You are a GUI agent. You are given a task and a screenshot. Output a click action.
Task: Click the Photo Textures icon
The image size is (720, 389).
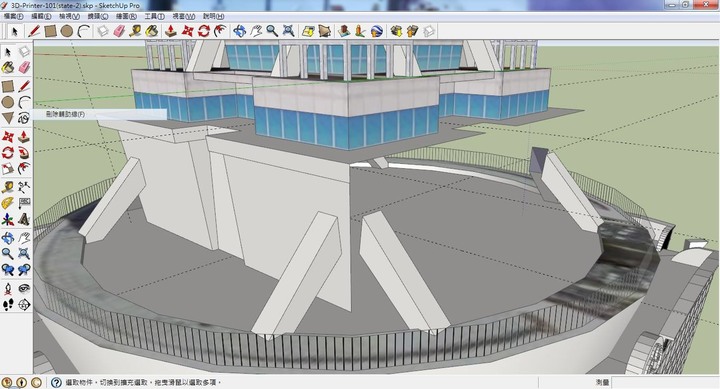point(360,31)
